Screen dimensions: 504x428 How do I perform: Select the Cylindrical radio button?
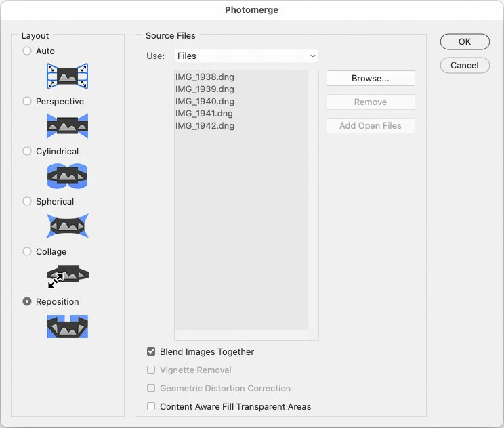coord(27,151)
